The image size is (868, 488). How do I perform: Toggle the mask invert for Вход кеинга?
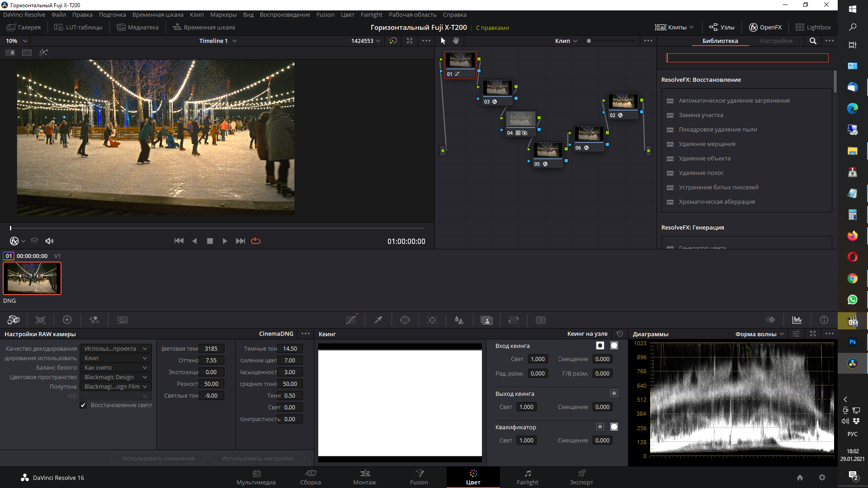tap(614, 346)
